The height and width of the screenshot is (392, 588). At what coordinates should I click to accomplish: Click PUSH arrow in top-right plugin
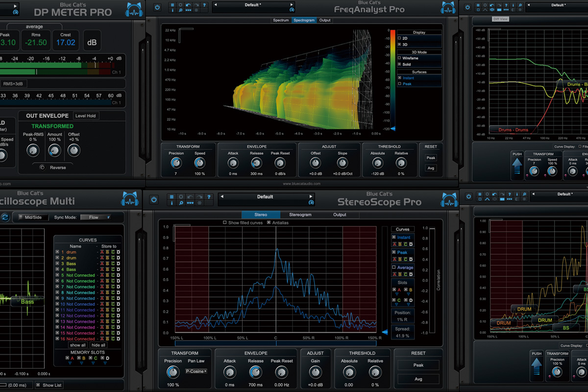pos(517,166)
